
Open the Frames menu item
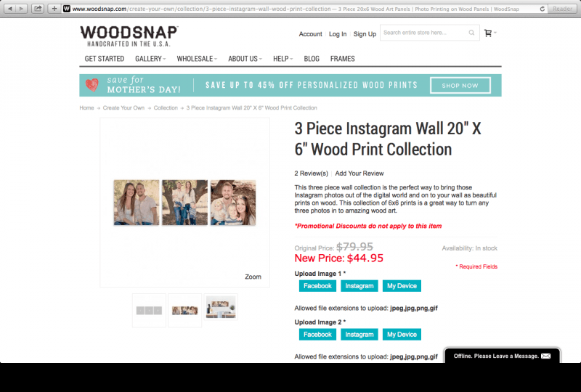coord(342,59)
